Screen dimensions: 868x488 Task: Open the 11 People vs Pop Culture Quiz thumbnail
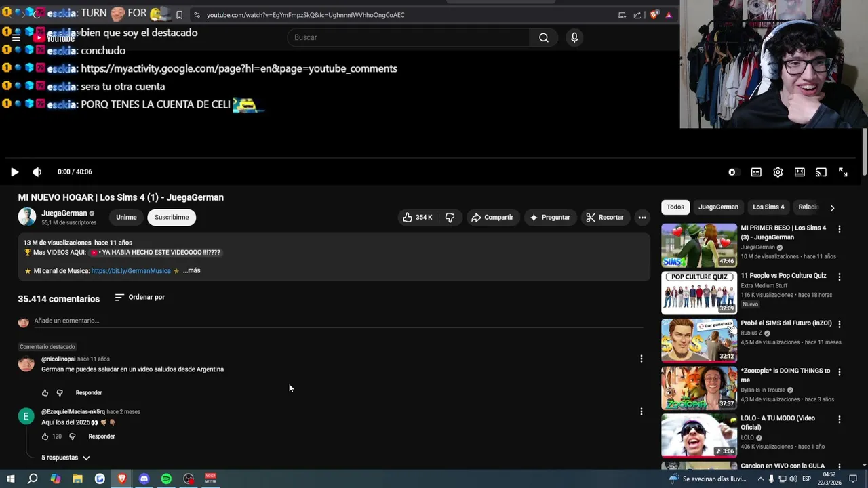699,293
